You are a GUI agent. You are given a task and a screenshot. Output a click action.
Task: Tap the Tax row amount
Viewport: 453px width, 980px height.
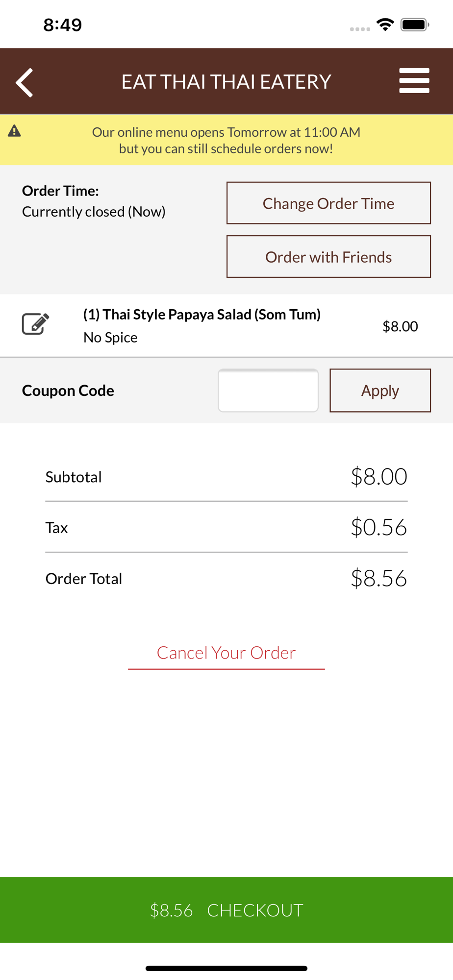point(378,528)
